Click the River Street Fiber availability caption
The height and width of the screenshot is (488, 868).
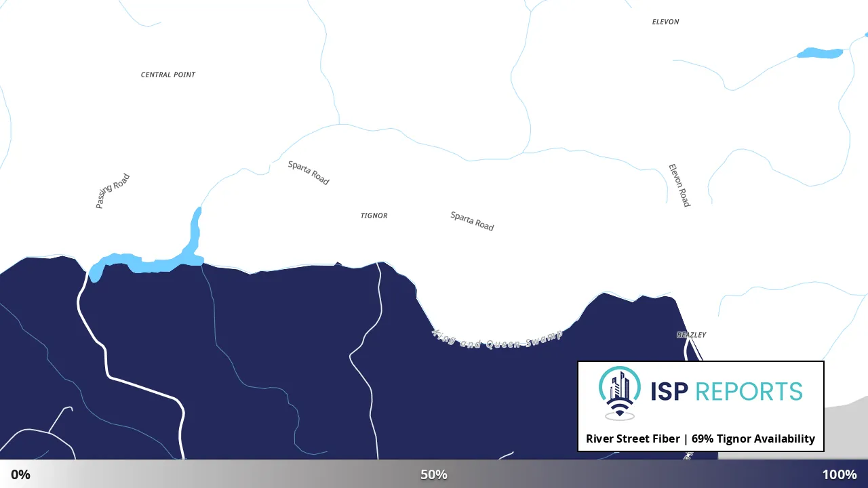[701, 439]
